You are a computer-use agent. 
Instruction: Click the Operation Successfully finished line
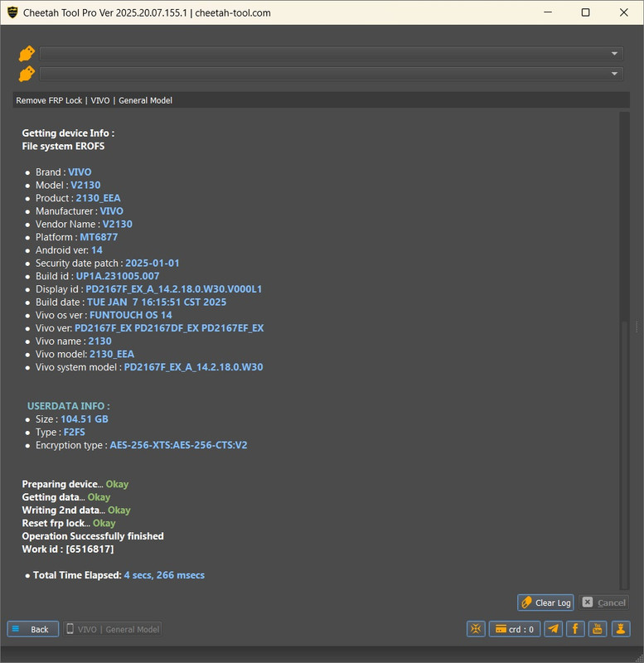(93, 536)
